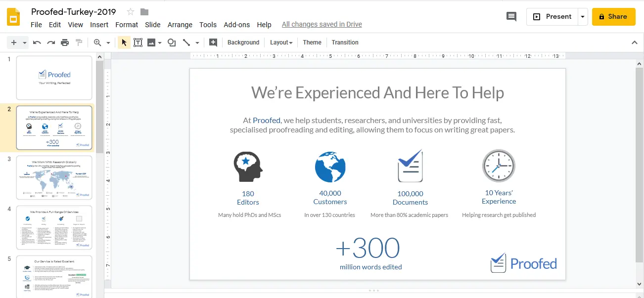Expand the new slide layout dropdown arrow
Image resolution: width=644 pixels, height=298 pixels.
point(25,43)
